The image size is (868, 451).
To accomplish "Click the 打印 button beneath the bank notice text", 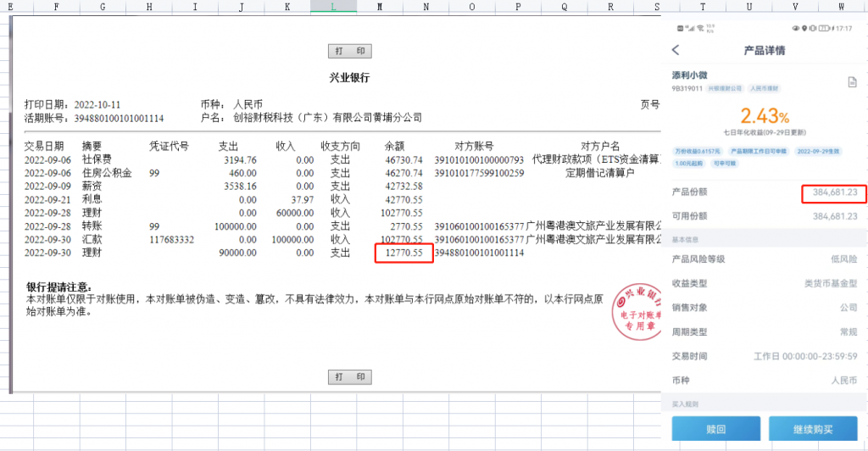I will (x=350, y=377).
